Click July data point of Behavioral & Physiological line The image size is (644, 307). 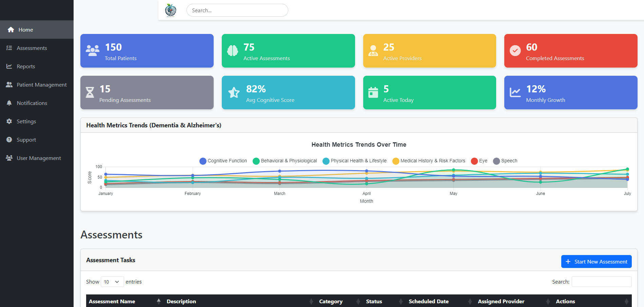coord(627,169)
